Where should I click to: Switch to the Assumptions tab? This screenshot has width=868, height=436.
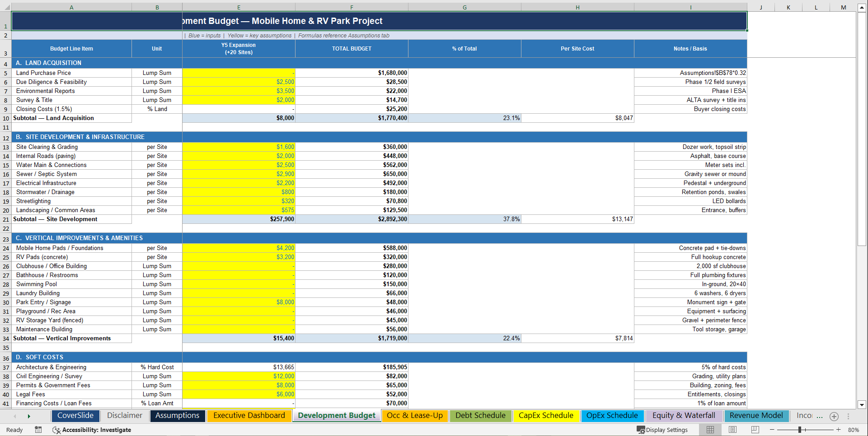click(177, 416)
